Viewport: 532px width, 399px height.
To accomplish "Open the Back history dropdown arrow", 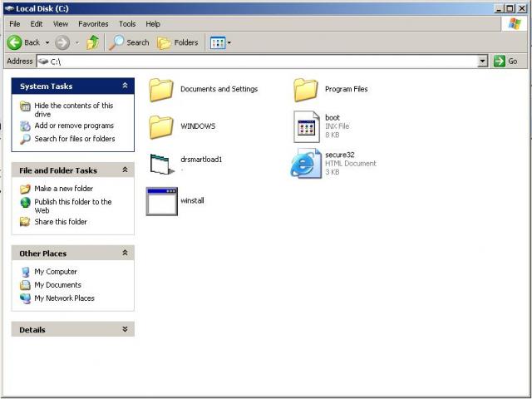I will coord(47,42).
